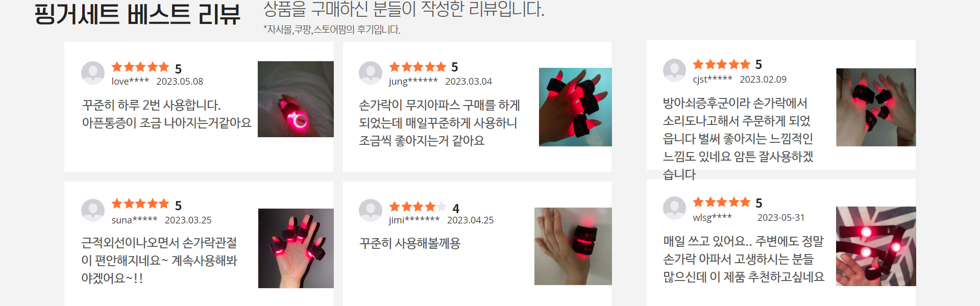Image resolution: width=980 pixels, height=306 pixels.
Task: Click the five-star rating on love**** review
Action: click(140, 67)
